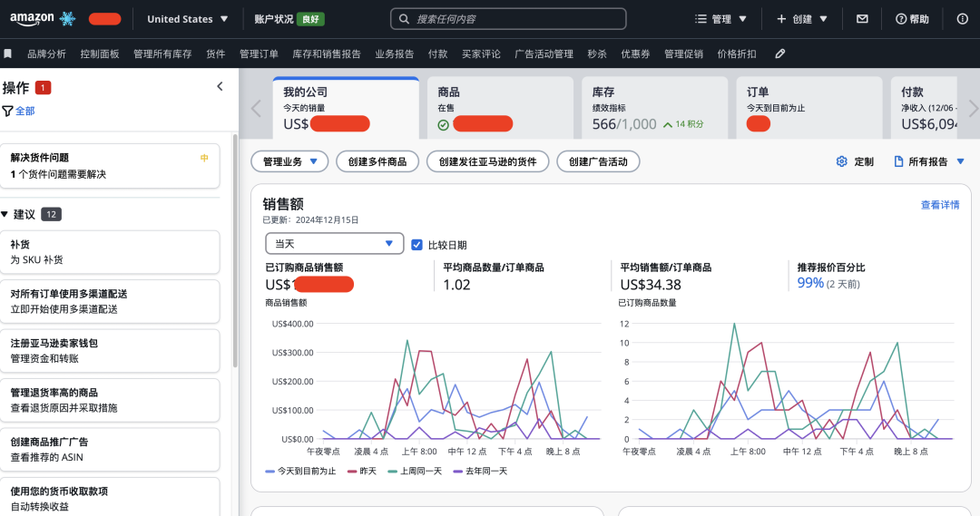The image size is (980, 516).
Task: Click the 全部 filter link
Action: 25,112
